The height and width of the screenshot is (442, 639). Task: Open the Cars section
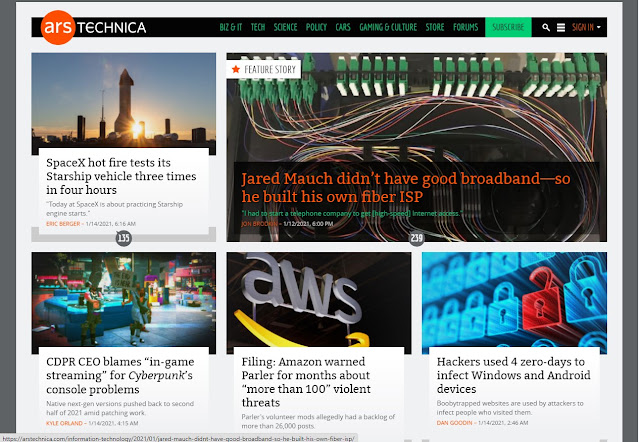tap(343, 27)
